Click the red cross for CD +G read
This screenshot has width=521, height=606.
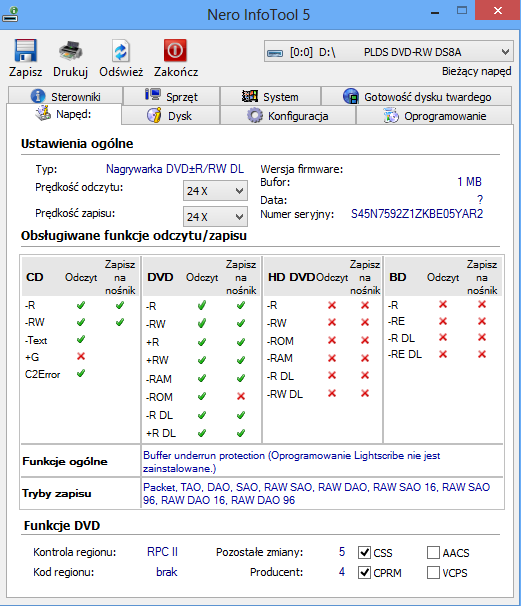point(81,356)
